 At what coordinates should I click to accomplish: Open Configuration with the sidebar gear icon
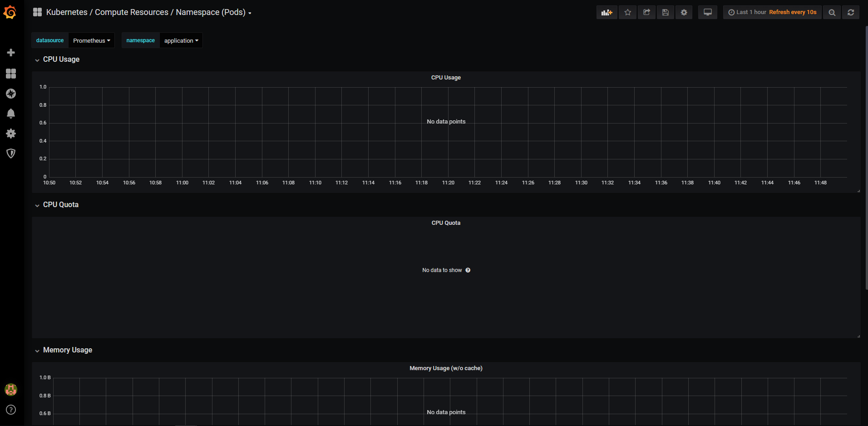click(11, 134)
